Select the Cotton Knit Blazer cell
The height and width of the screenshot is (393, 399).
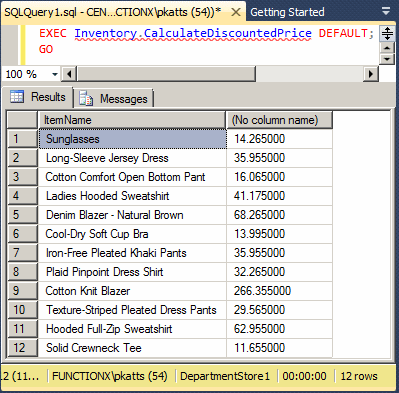132,291
